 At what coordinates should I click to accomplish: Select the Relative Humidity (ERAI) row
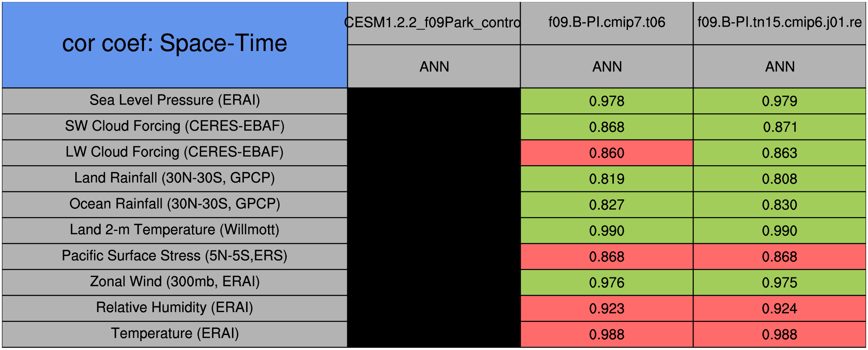(175, 308)
